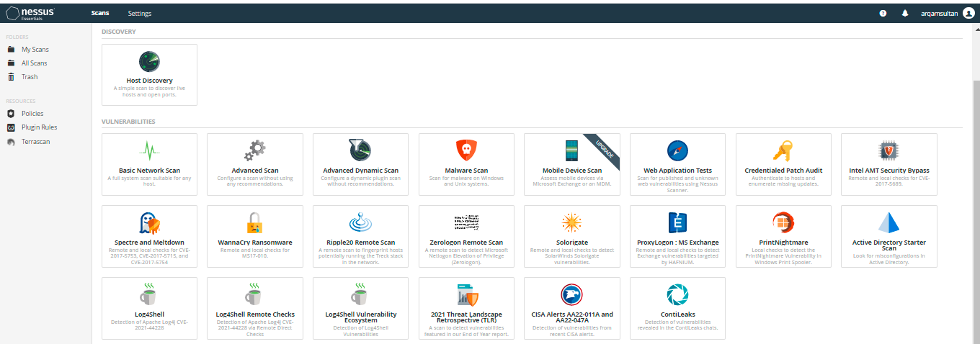The height and width of the screenshot is (344, 980).
Task: Click the ContiLeaks title text
Action: click(677, 314)
